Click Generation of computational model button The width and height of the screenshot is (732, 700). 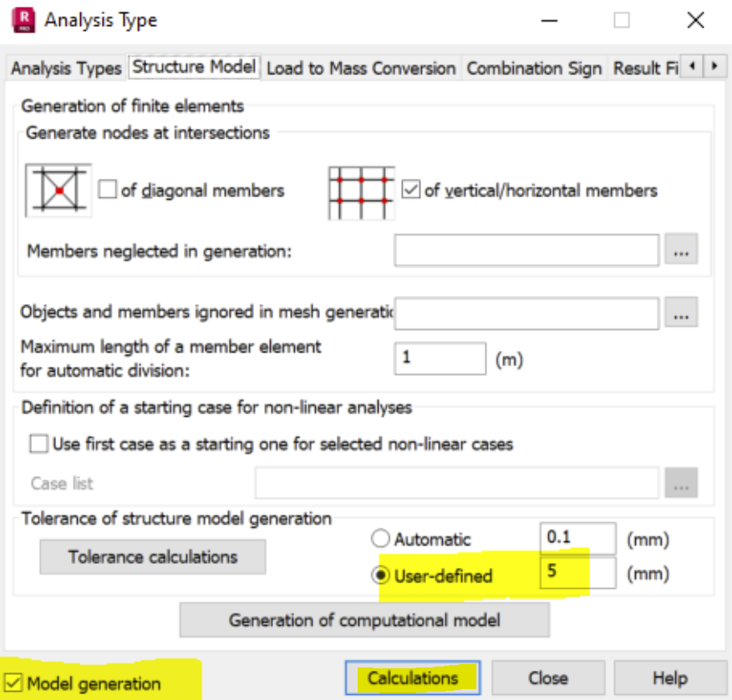(364, 620)
